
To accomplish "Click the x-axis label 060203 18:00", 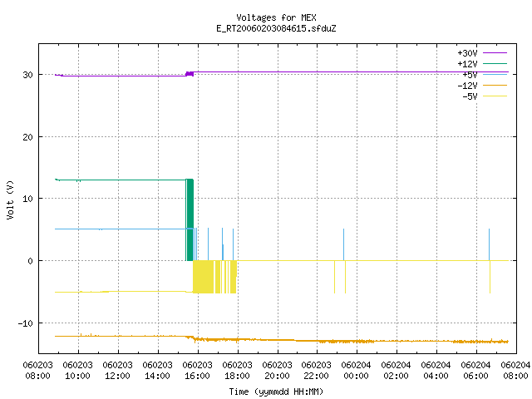I will [x=237, y=371].
